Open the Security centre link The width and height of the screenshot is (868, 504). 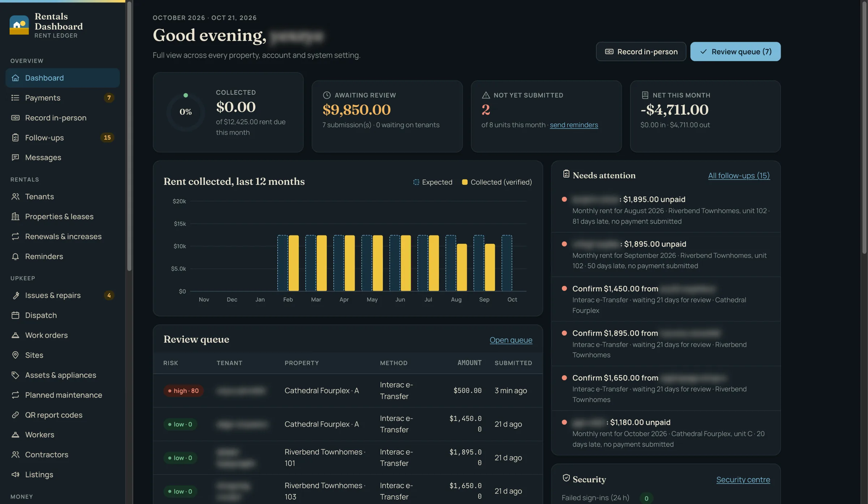click(743, 480)
